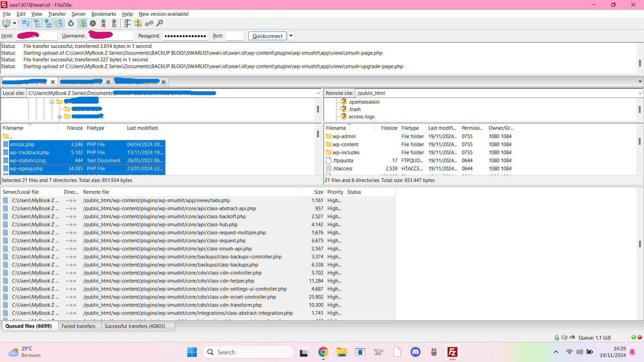Expand the collapsed local tree subfolder
This screenshot has width=644, height=362.
coord(59,117)
